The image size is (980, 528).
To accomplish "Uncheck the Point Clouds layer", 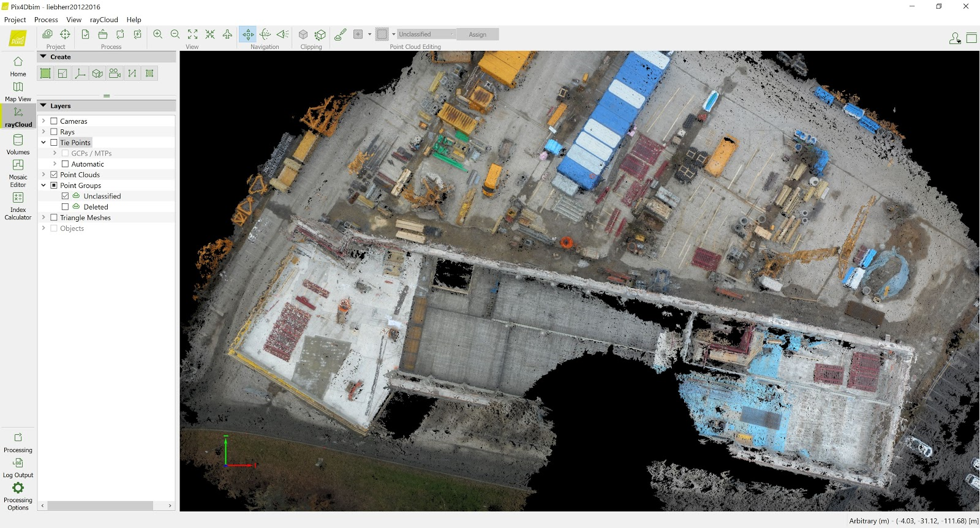I will coord(54,175).
